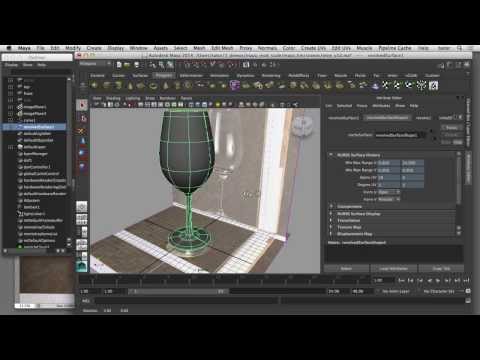Viewport: 480px width, 360px height.
Task: Click the Load Attributes button
Action: pyautogui.click(x=393, y=269)
